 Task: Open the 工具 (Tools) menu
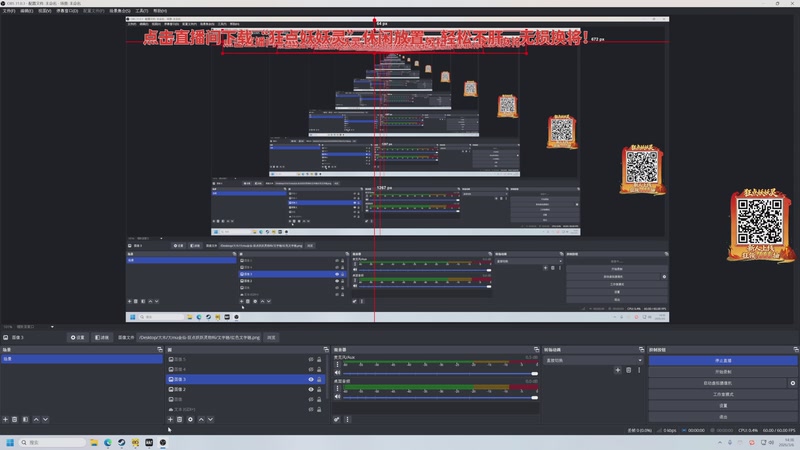142,11
